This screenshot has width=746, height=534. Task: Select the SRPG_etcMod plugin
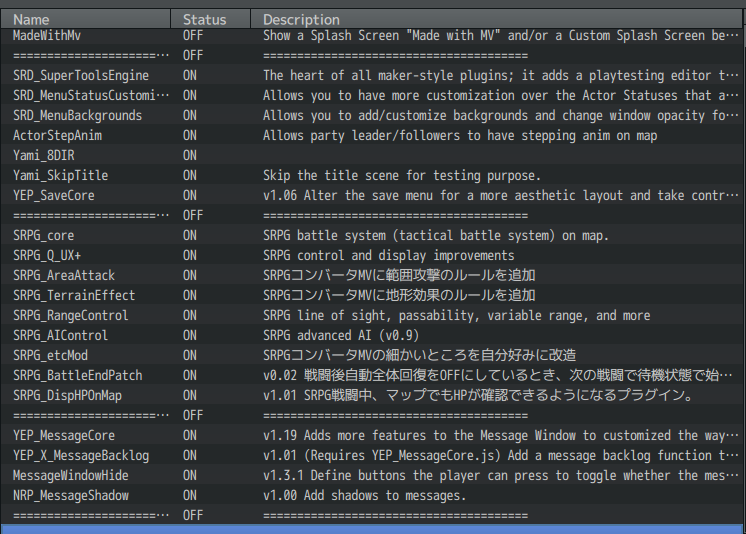[372, 355]
